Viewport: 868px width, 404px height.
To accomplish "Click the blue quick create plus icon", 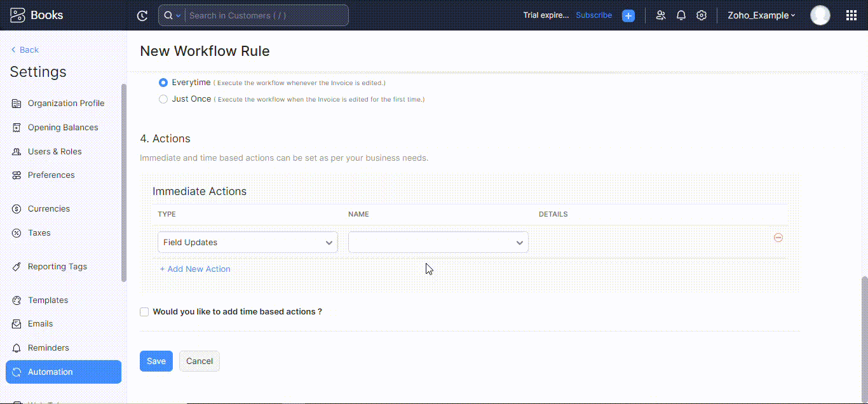I will (x=628, y=16).
